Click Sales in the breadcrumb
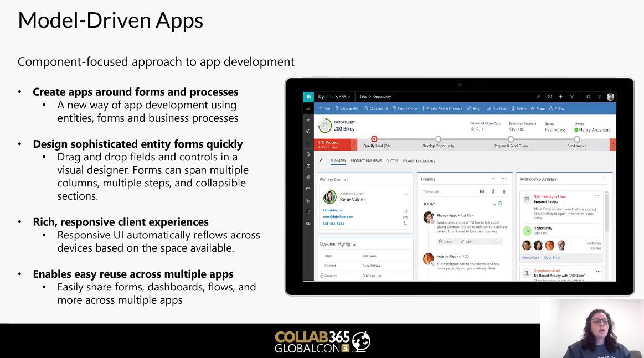The image size is (644, 358). pyautogui.click(x=363, y=97)
